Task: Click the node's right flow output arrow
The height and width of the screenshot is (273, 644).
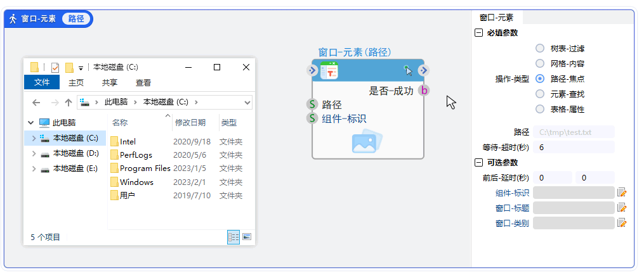Action: pos(424,70)
